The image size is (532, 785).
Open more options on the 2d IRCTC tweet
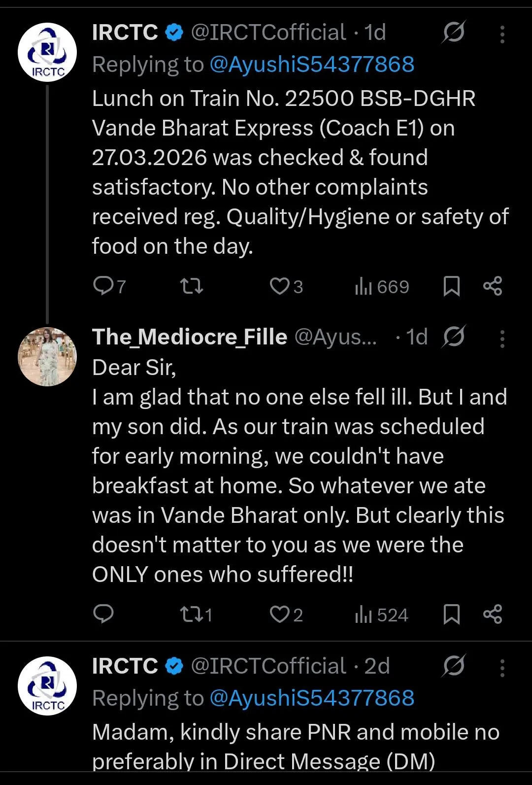coord(502,668)
